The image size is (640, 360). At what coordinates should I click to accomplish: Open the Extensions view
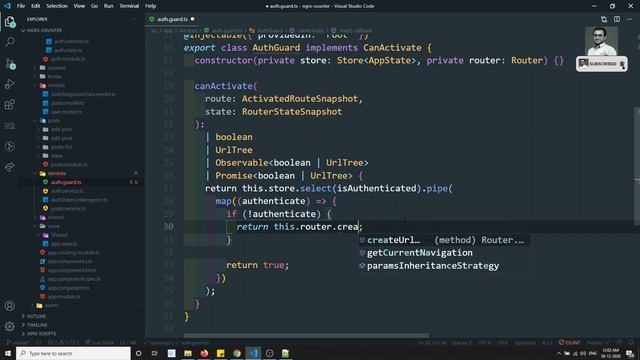point(10,105)
